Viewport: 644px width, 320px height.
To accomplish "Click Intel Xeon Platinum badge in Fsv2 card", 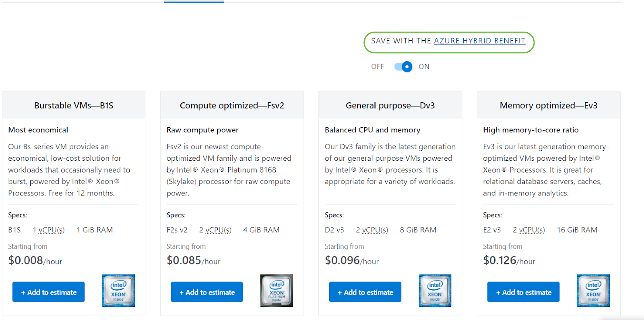I will 277,291.
